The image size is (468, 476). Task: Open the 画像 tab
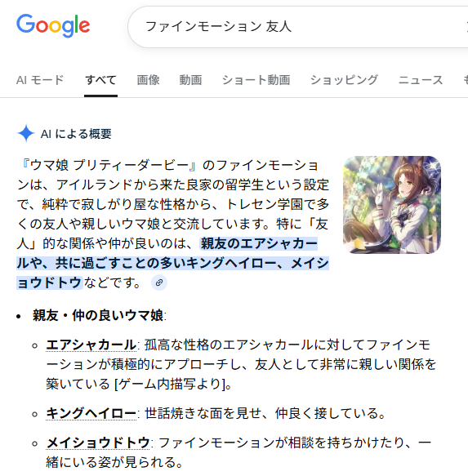click(148, 80)
